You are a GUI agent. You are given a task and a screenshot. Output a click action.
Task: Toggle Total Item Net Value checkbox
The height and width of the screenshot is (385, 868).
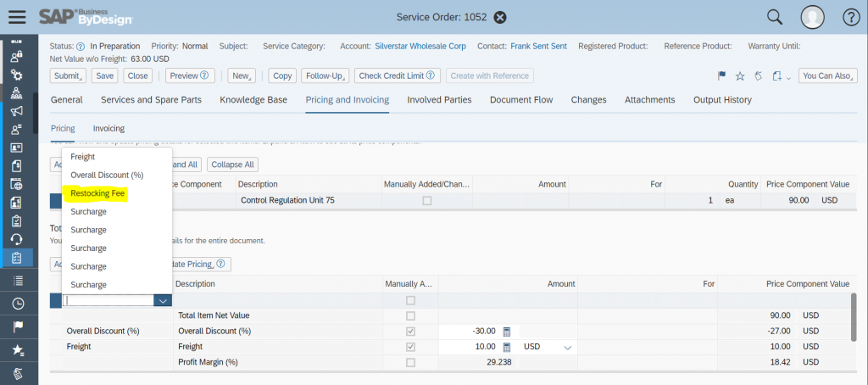[x=410, y=315]
